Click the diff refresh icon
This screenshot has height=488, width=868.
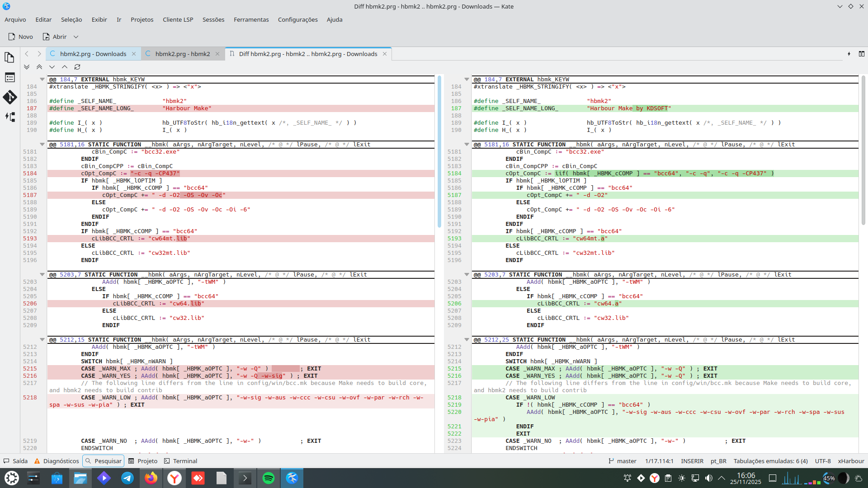77,67
